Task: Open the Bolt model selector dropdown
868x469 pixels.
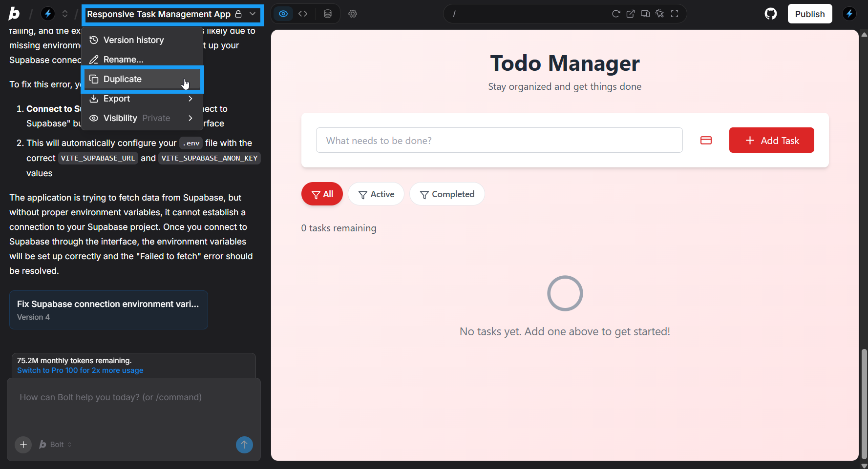Action: tap(56, 445)
